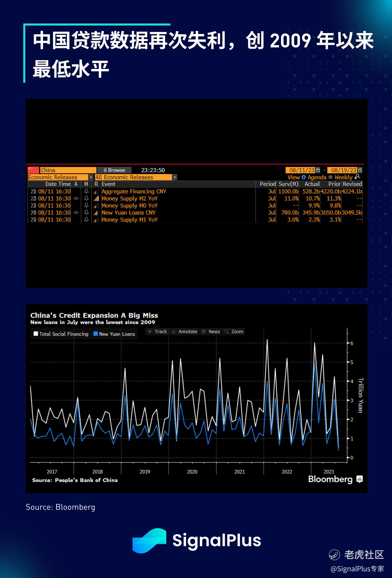The width and height of the screenshot is (392, 578).
Task: Click actual value 528.2b for Aggregate Financing
Action: (311, 191)
